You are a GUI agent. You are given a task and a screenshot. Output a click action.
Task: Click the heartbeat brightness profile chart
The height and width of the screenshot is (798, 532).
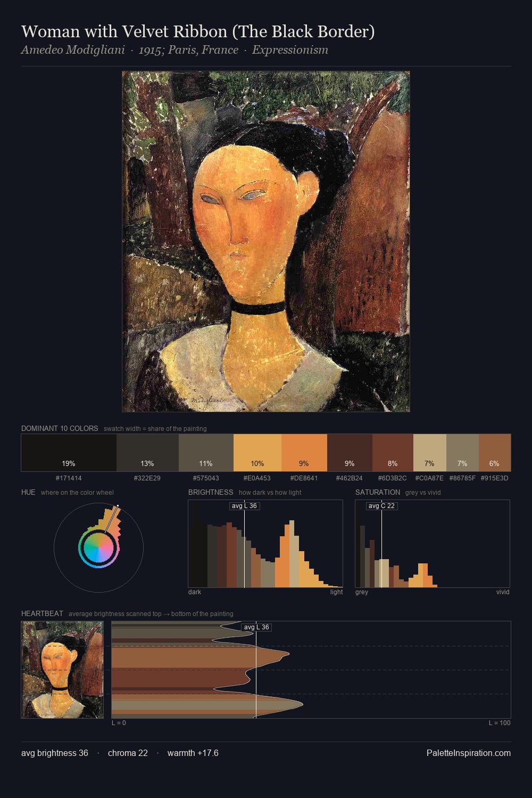pyautogui.click(x=311, y=670)
